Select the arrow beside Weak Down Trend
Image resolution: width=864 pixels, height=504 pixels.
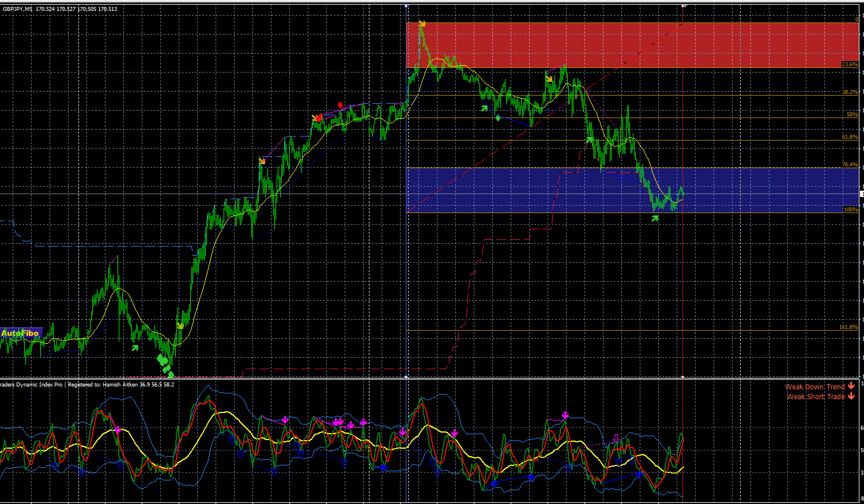click(x=851, y=386)
